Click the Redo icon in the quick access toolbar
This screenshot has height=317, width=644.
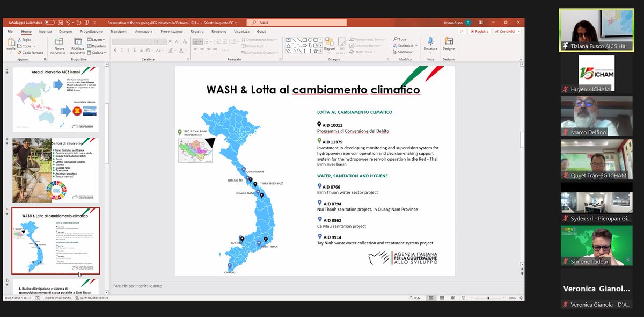click(x=78, y=23)
